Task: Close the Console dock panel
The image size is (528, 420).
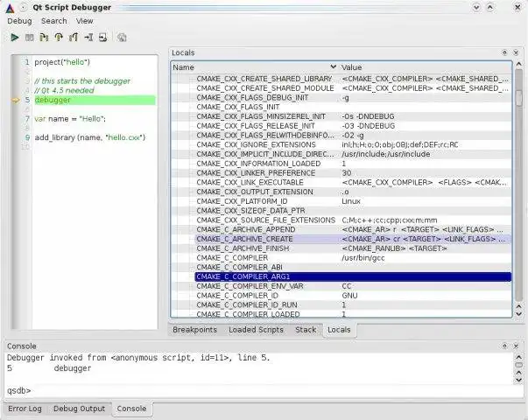Action: coord(516,346)
